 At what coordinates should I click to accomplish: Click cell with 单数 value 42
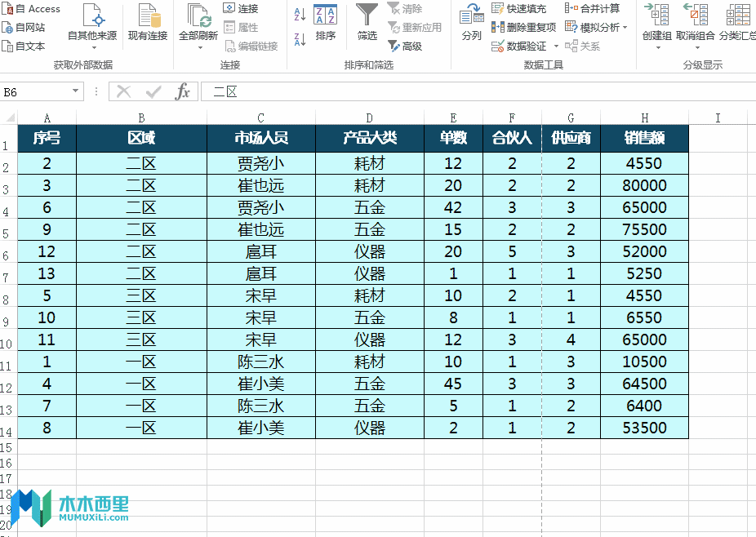click(x=453, y=208)
